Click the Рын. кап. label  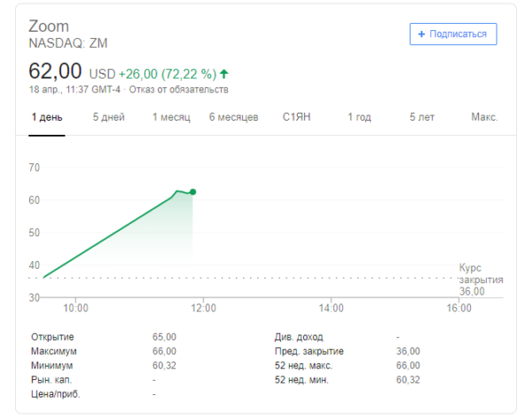point(51,380)
